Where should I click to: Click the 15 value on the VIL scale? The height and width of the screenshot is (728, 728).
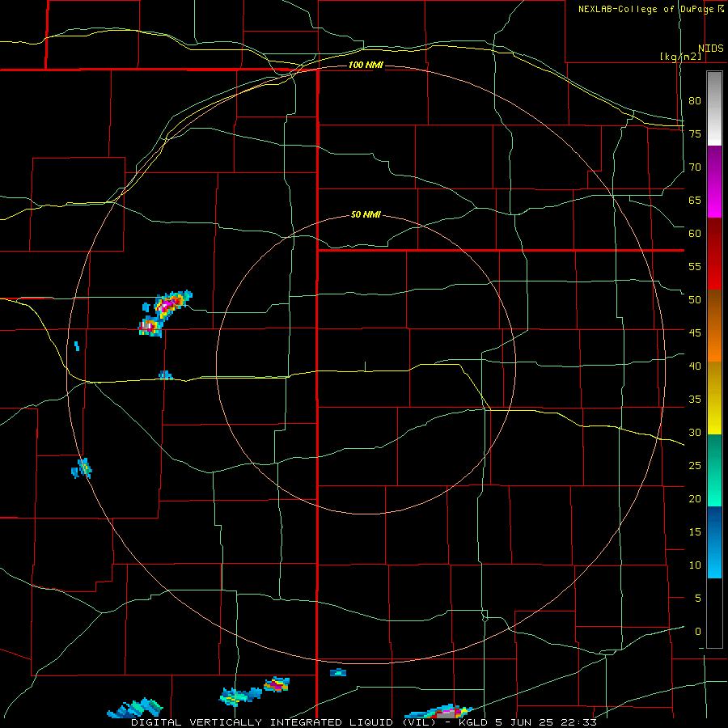pos(695,531)
